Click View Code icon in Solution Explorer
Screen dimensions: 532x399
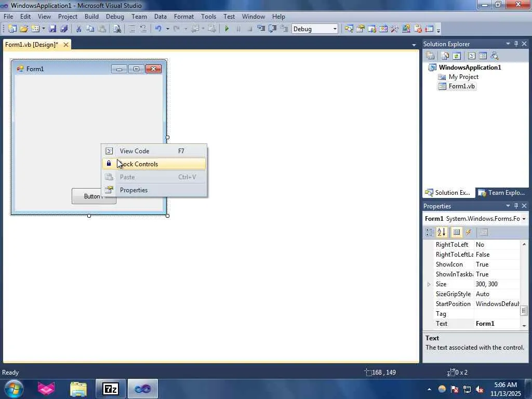pyautogui.click(x=472, y=56)
